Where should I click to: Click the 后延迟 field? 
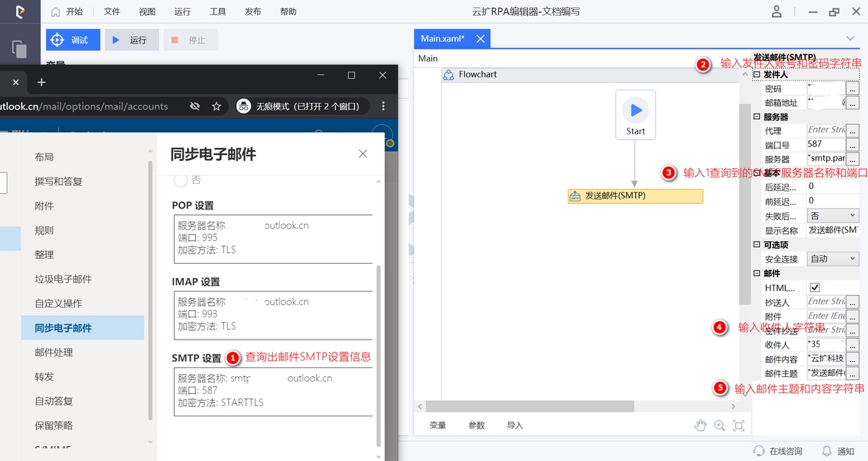coord(833,186)
